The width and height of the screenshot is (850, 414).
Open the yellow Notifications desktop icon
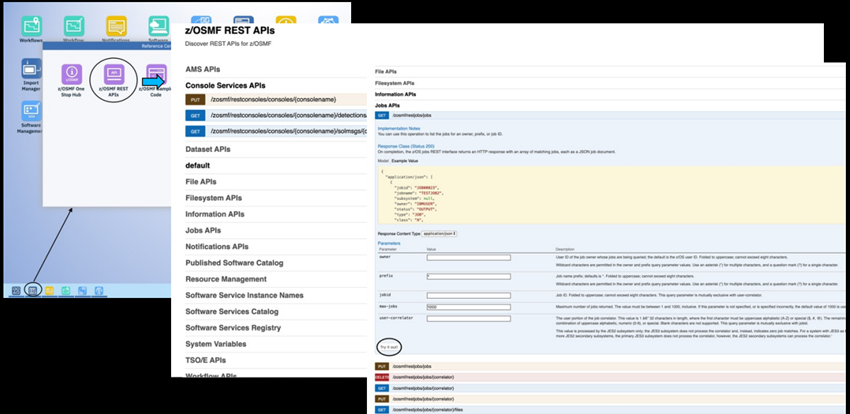click(116, 27)
